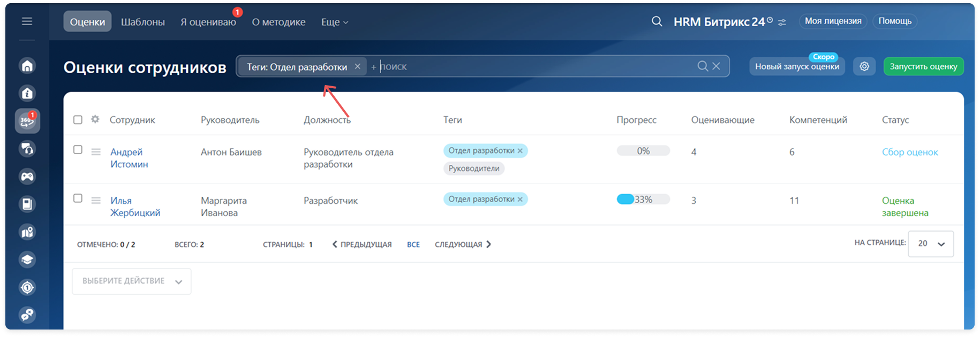The width and height of the screenshot is (980, 337).
Task: Click the home icon in the sidebar
Action: (x=27, y=66)
